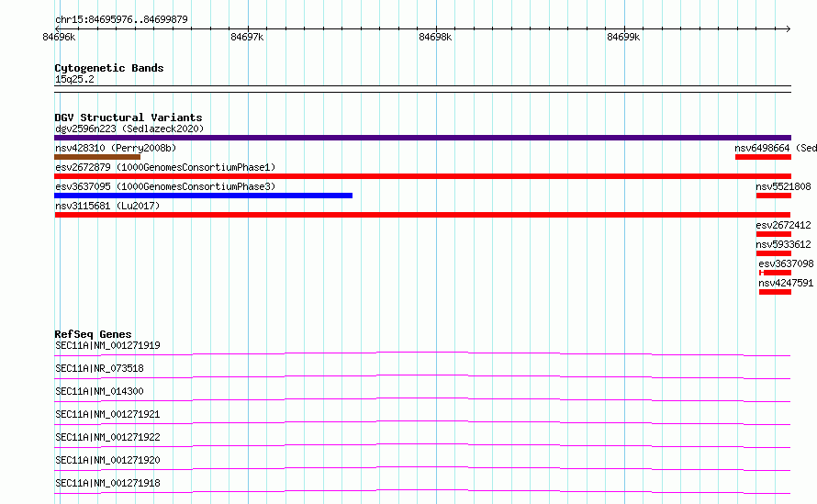The width and height of the screenshot is (817, 504).
Task: Click the SEC11A|NM_001271922 gene label
Action: coord(107,437)
